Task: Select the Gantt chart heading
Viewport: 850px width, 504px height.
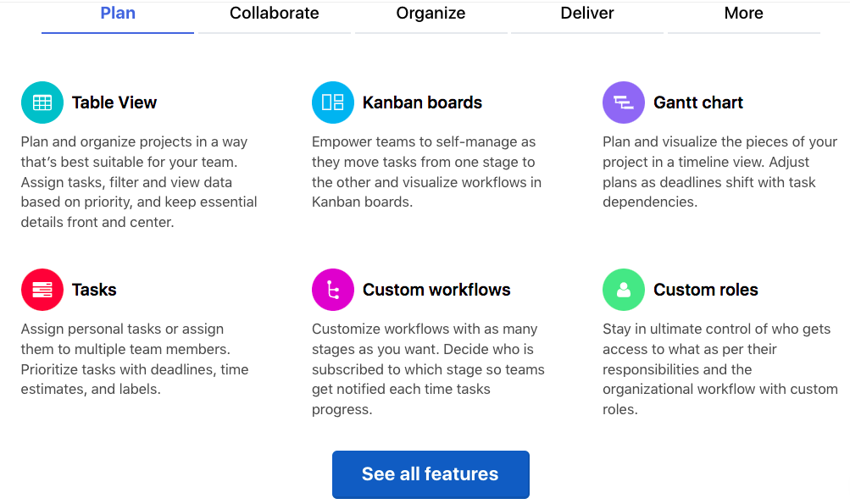Action: [x=698, y=102]
